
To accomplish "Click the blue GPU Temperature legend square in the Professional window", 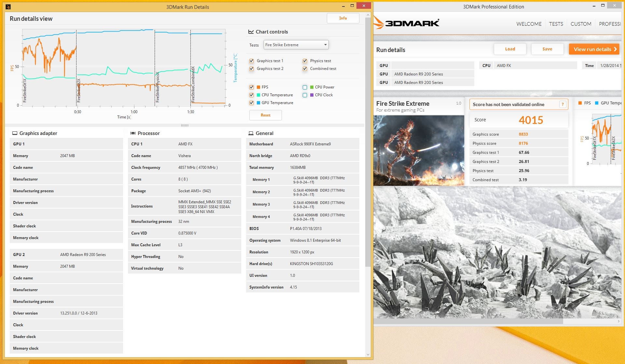I will [x=597, y=103].
